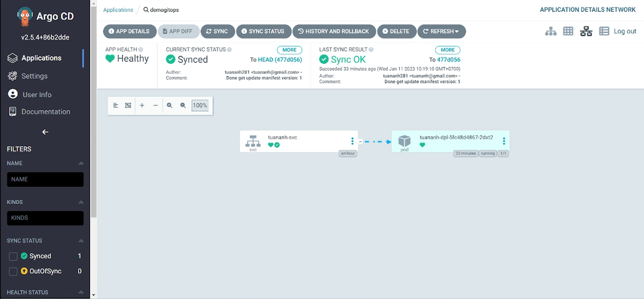Screen dimensions: 644x299
Task: Select the tuananh-dpl-5fc48d4867-2dxt2 pod node
Action: point(450,141)
